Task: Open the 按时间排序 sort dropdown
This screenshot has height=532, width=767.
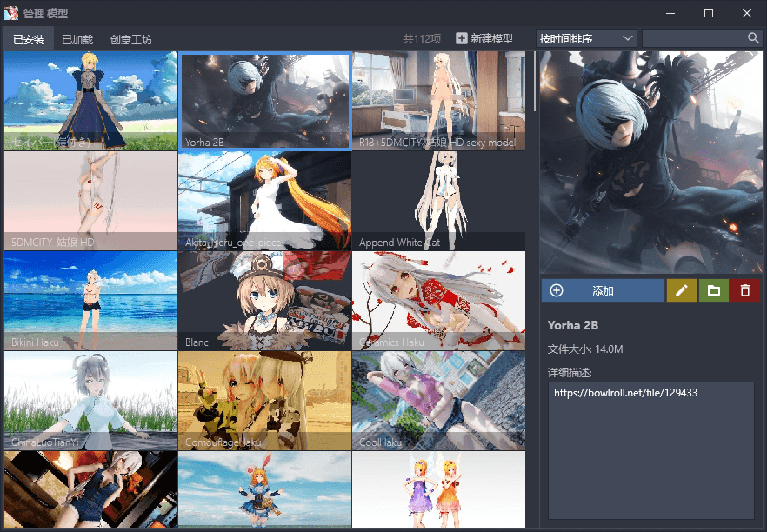Action: pyautogui.click(x=587, y=38)
